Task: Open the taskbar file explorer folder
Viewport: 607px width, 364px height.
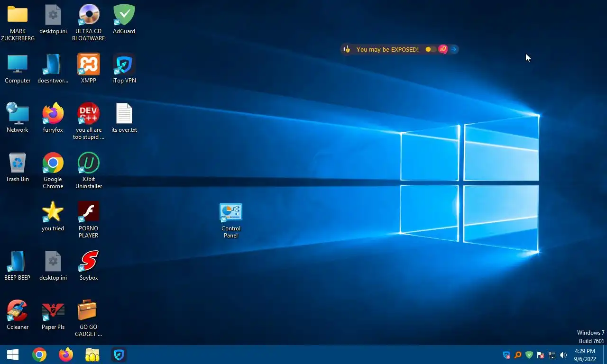Action: point(92,355)
